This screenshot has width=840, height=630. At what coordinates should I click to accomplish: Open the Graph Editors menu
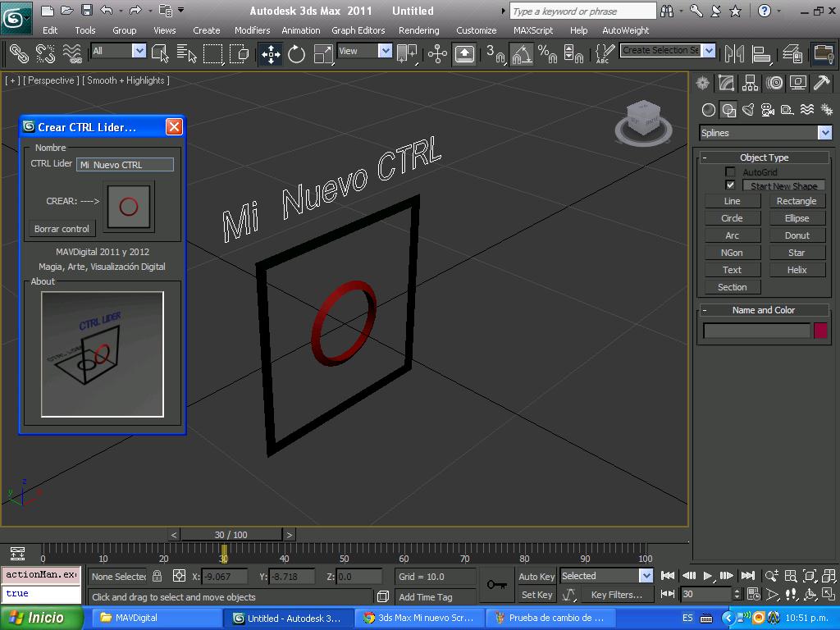(x=358, y=30)
